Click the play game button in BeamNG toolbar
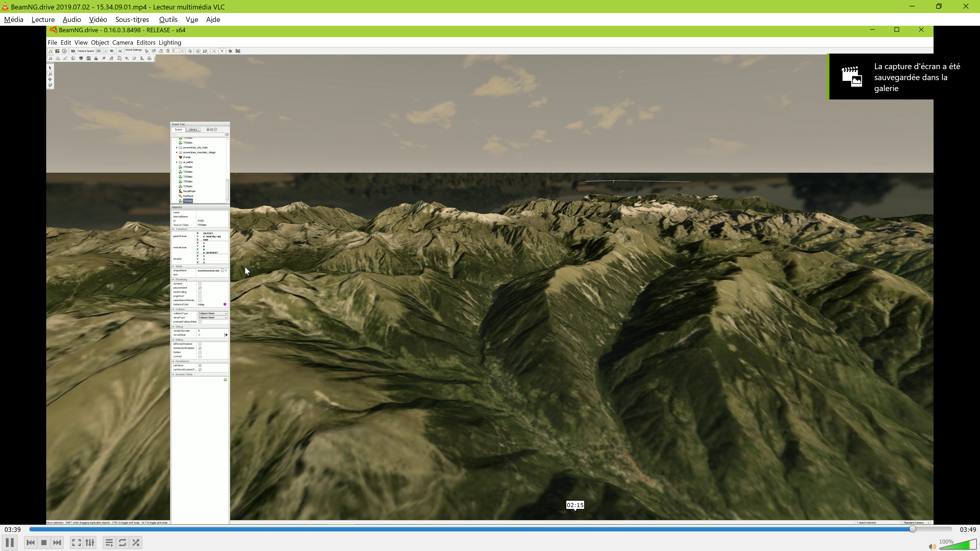Viewport: 980px width, 551px height. [x=64, y=51]
